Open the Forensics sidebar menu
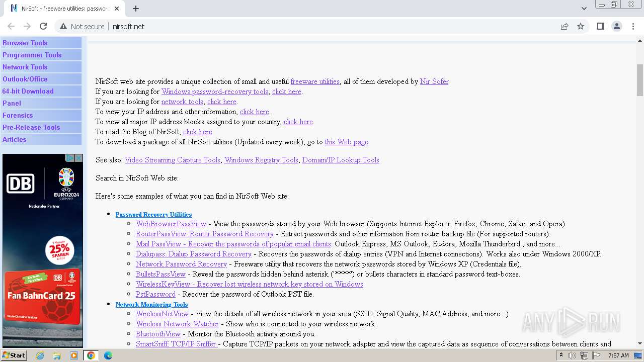Viewport: 644px width, 362px height. [41, 115]
